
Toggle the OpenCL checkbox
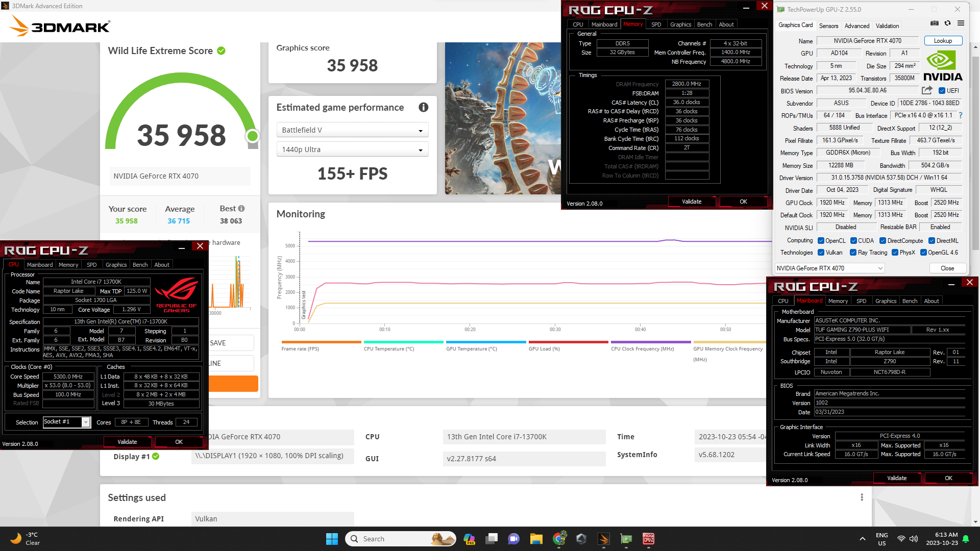(x=821, y=241)
